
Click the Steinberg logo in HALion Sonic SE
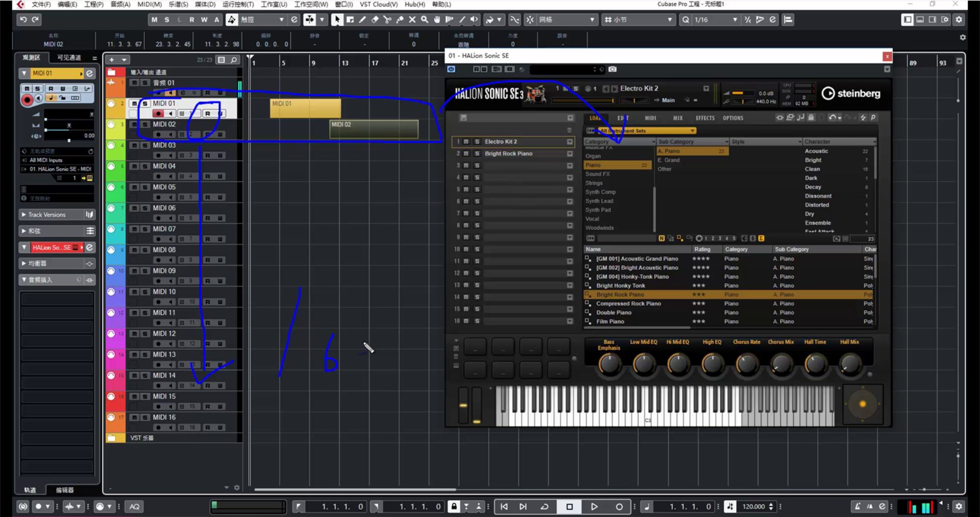click(851, 93)
